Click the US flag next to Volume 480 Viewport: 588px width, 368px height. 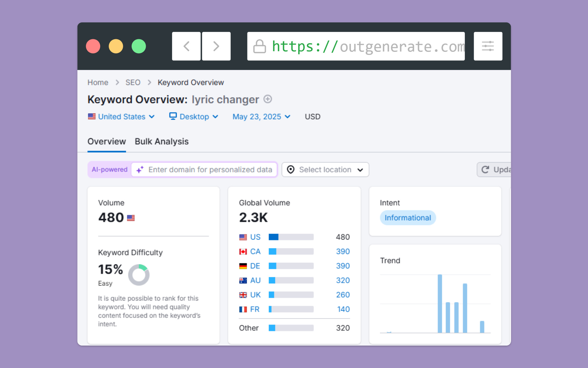click(x=131, y=218)
